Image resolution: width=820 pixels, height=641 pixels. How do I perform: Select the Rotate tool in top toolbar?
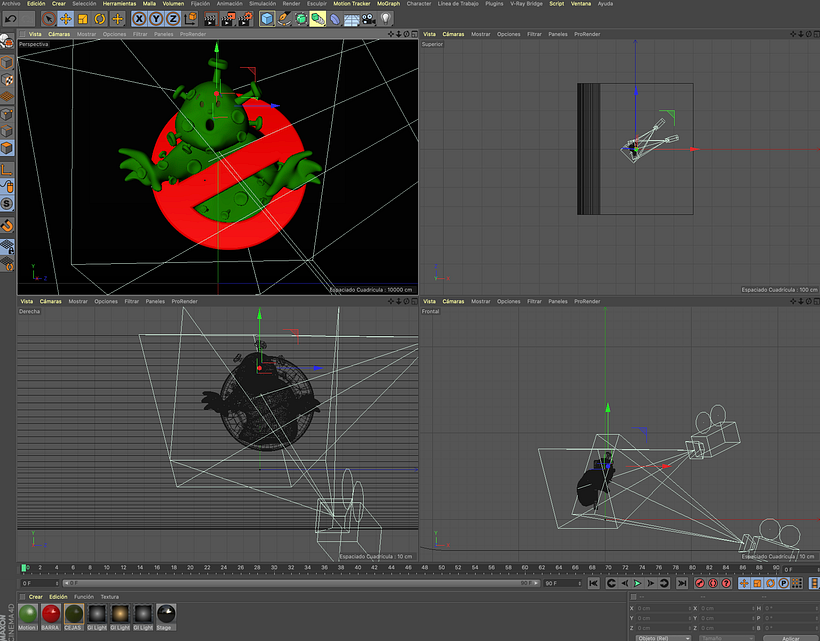pyautogui.click(x=100, y=19)
